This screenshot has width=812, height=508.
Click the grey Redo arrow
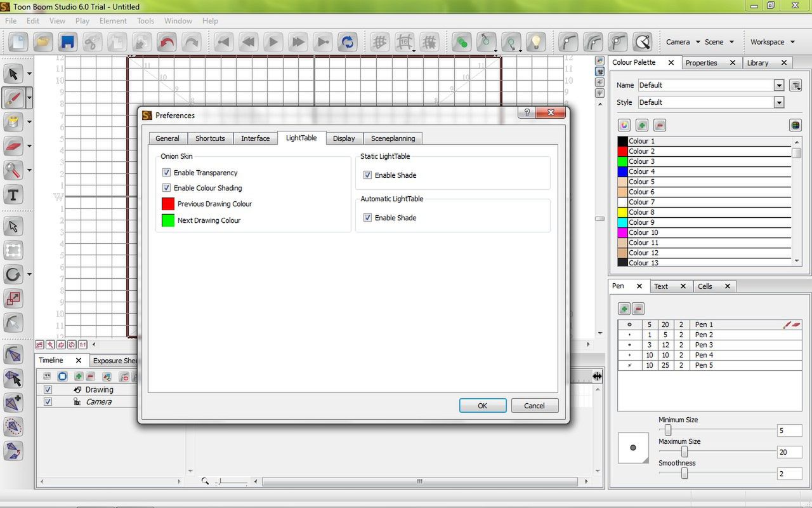[191, 42]
